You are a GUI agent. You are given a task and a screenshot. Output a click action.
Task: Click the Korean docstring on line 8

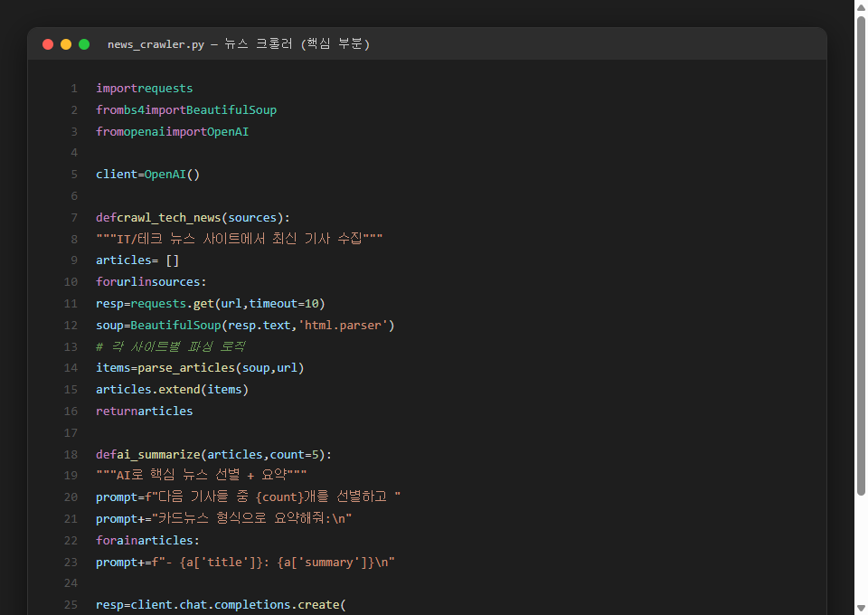[237, 238]
